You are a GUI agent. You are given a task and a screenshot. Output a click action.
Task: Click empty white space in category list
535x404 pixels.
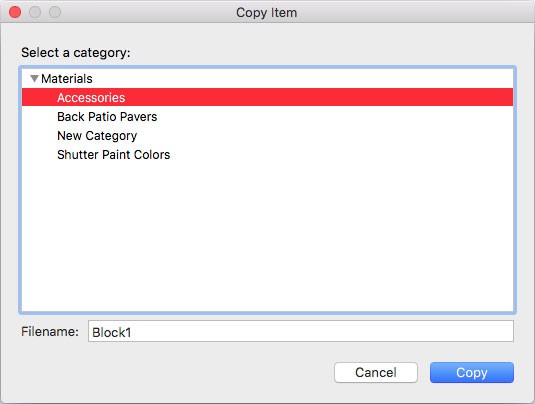click(268, 235)
